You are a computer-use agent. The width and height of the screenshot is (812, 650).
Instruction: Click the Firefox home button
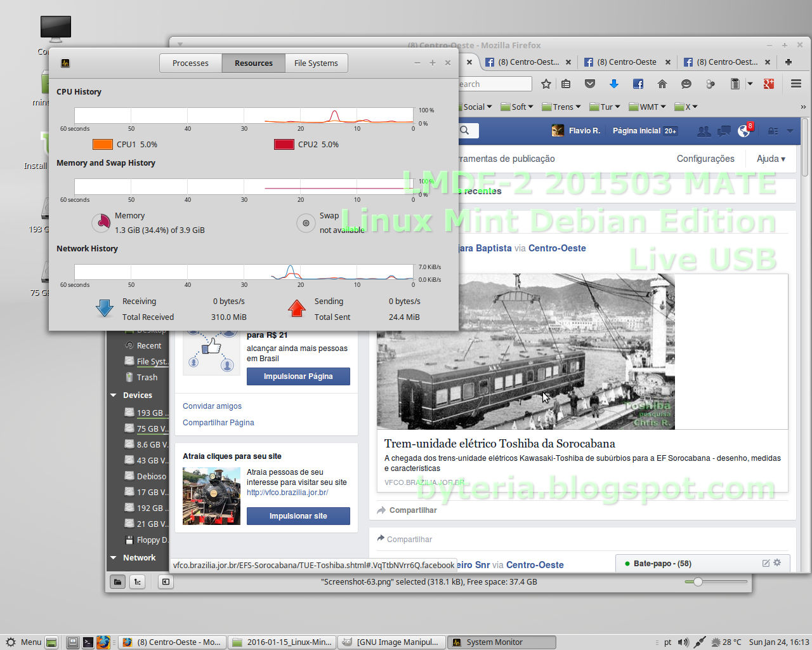pos(662,83)
